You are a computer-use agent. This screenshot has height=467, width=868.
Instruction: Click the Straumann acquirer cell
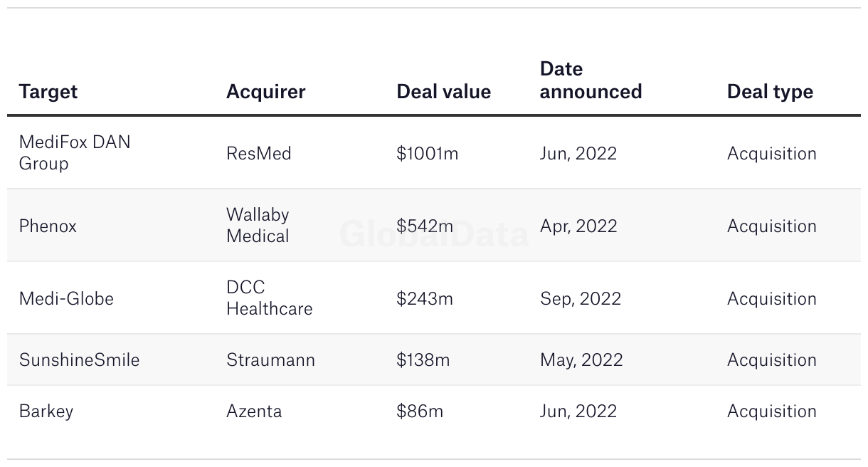(x=270, y=360)
